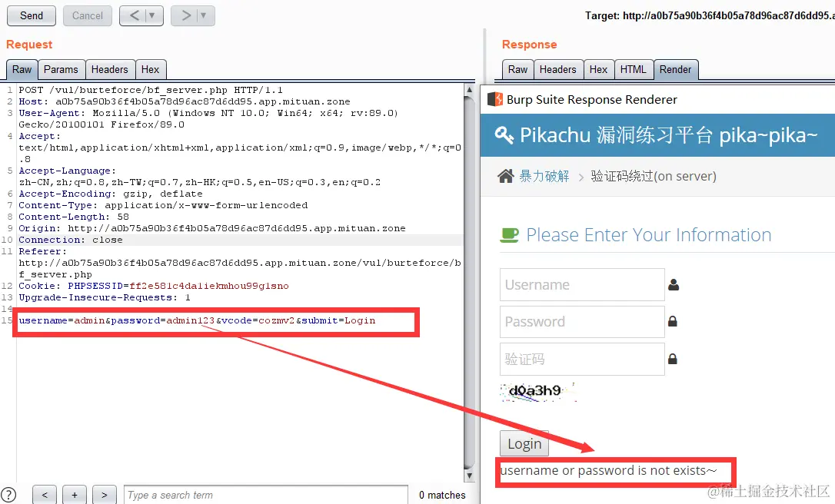
Task: Click 'username or password is not exists' message
Action: [608, 470]
